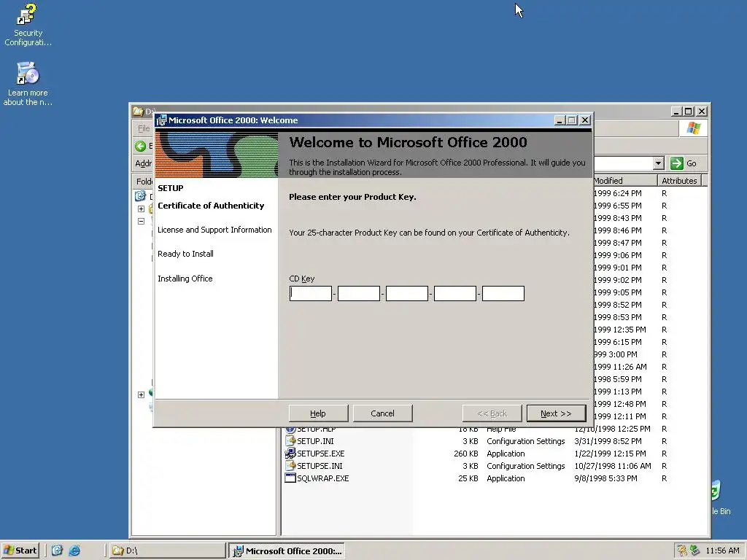The image size is (747, 560).
Task: Click the Help button in setup wizard
Action: [x=318, y=413]
